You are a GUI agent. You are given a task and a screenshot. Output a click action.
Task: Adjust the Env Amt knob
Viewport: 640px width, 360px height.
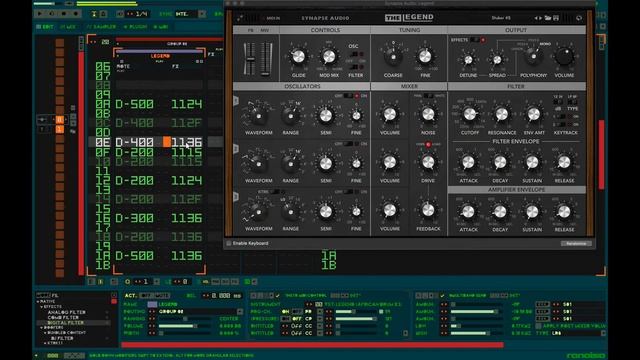533,115
